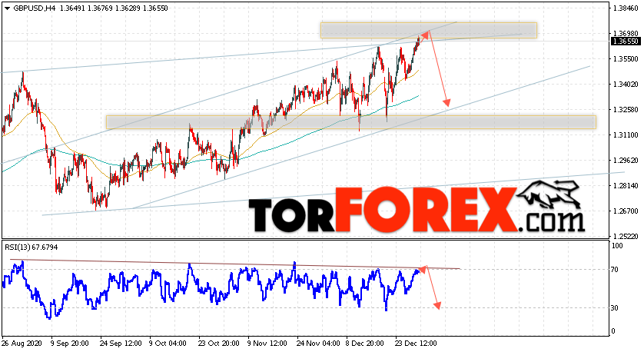Click the RSI scale value 100

pos(617,246)
